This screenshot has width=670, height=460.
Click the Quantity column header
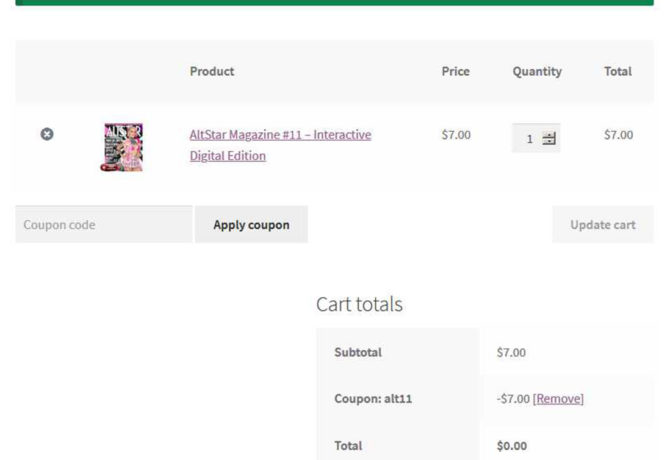click(x=537, y=72)
